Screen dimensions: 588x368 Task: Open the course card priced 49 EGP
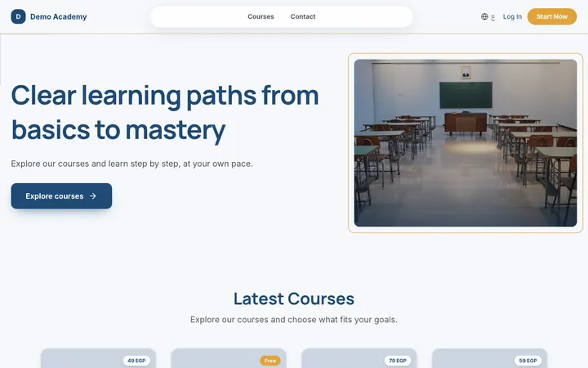coord(98,358)
